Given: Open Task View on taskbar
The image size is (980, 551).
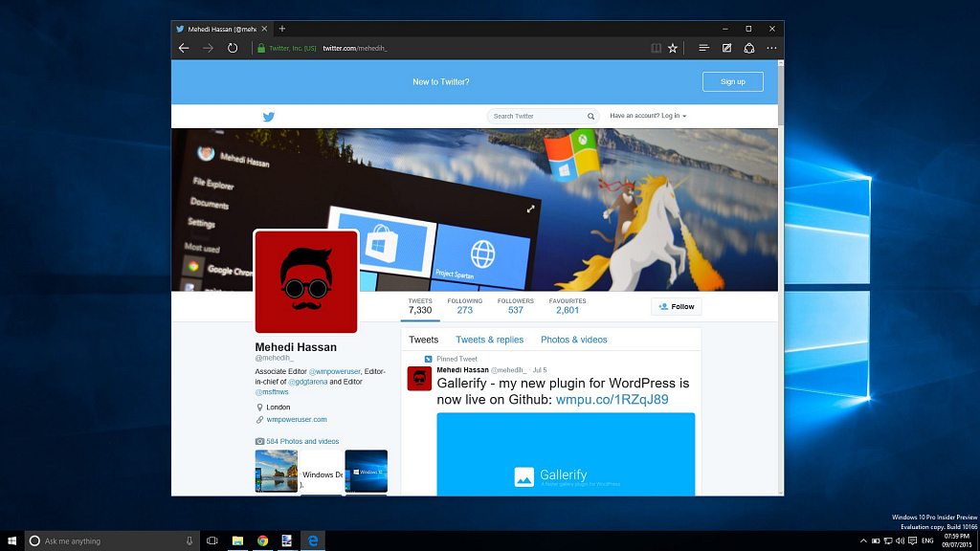Looking at the screenshot, I should click(x=212, y=541).
